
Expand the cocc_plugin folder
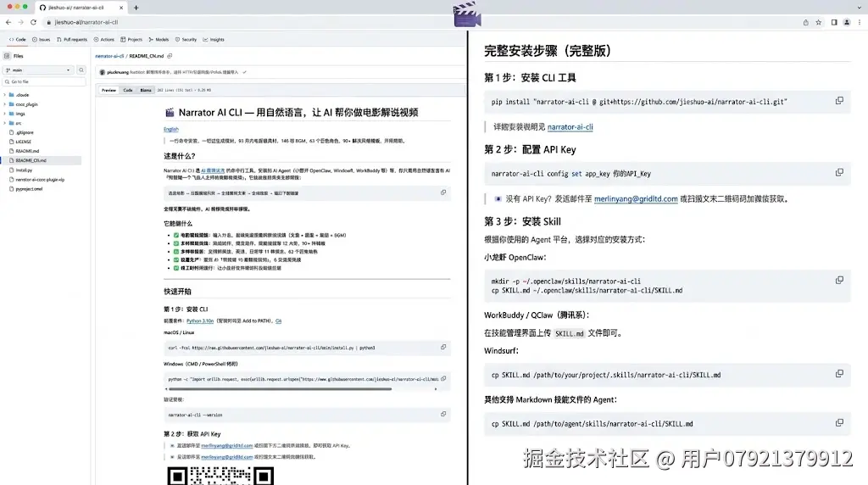pos(5,104)
